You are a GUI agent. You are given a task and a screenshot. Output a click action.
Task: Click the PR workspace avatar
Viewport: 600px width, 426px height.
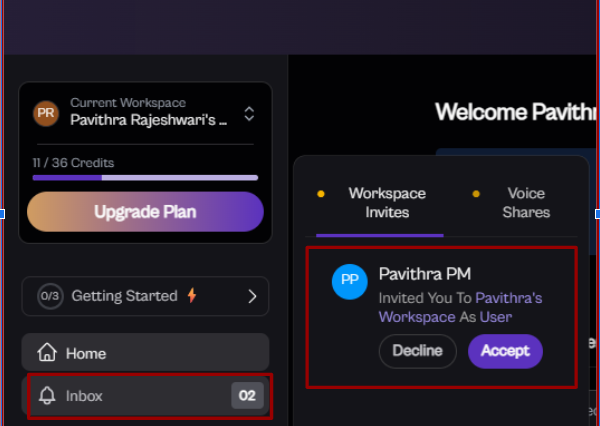coord(45,113)
